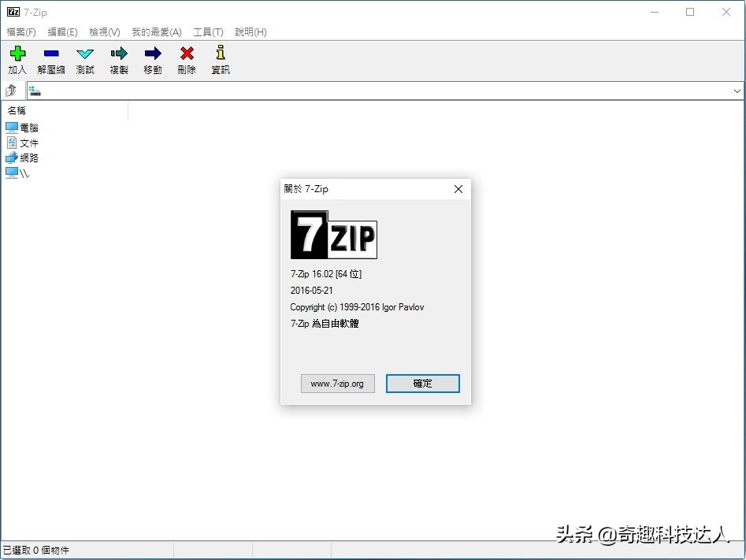This screenshot has height=560, width=746.
Task: Open the 說明(H) help menu
Action: point(251,32)
